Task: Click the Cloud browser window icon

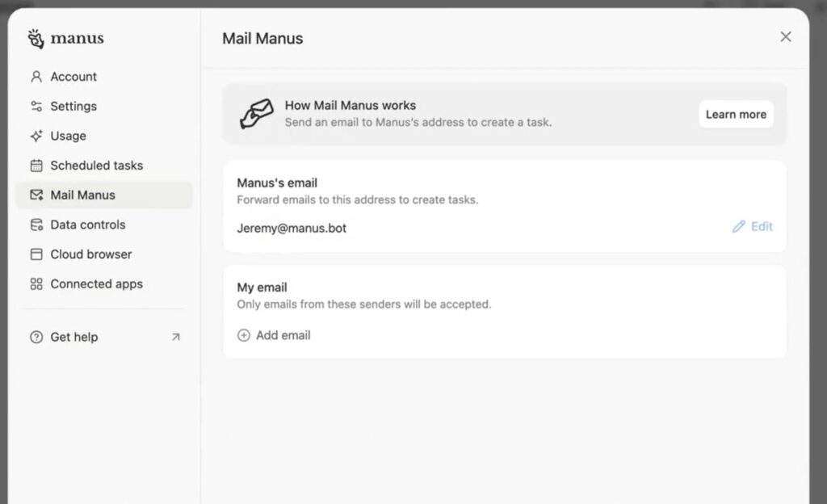Action: [x=36, y=254]
